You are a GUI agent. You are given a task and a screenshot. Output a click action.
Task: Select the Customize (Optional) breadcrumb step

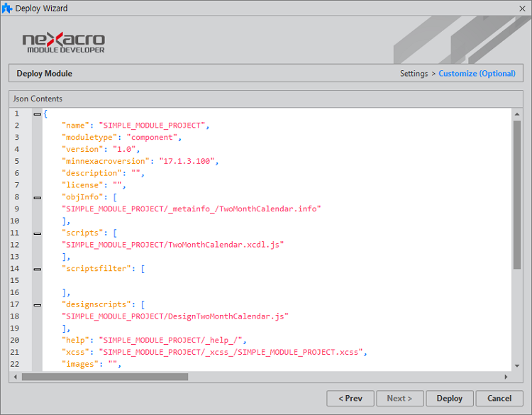(477, 74)
